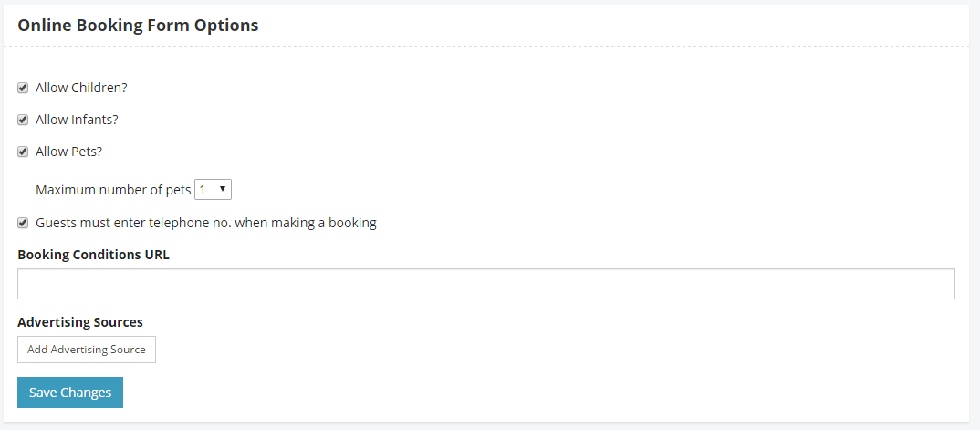Click the "Allow Children?" label text
Viewport: 980px width, 430px height.
(x=81, y=88)
